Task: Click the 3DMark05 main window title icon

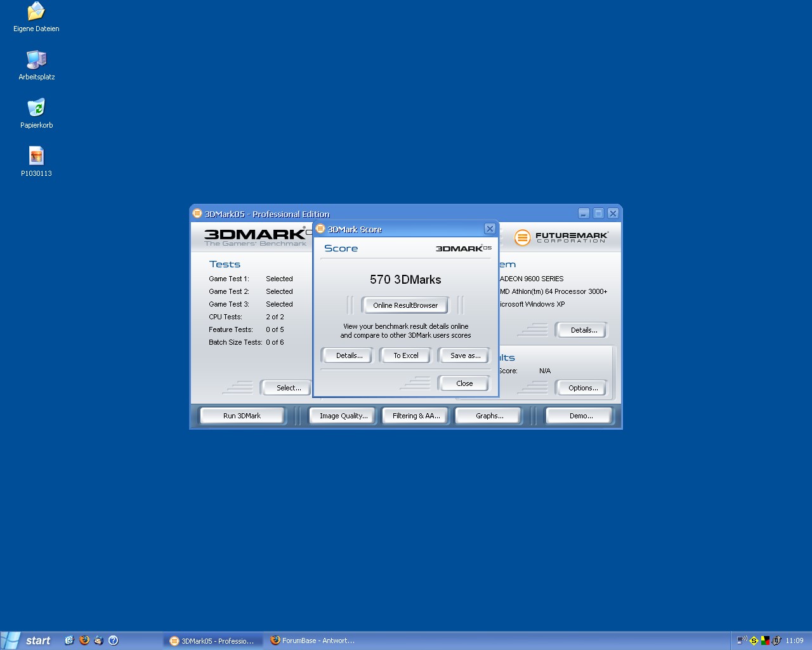Action: click(x=197, y=213)
